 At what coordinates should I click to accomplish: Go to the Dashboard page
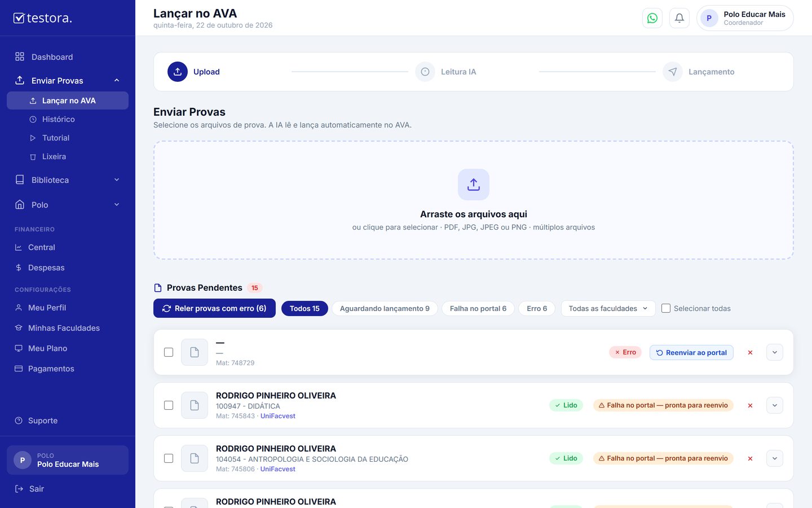coord(68,56)
